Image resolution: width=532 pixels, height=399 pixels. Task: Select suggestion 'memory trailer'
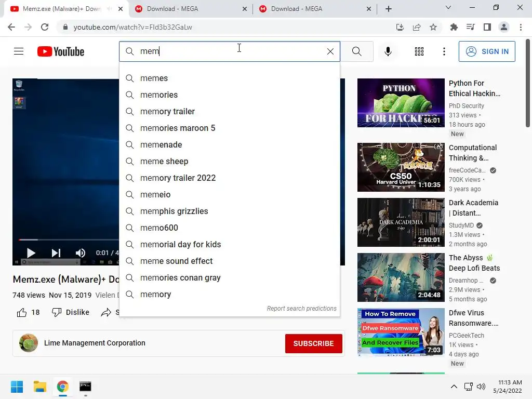tap(229, 111)
